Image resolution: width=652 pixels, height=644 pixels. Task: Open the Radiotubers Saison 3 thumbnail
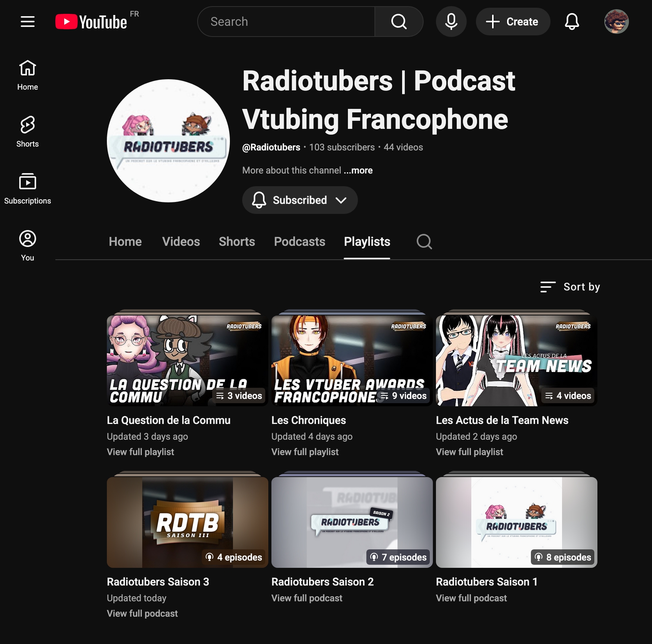(x=188, y=522)
